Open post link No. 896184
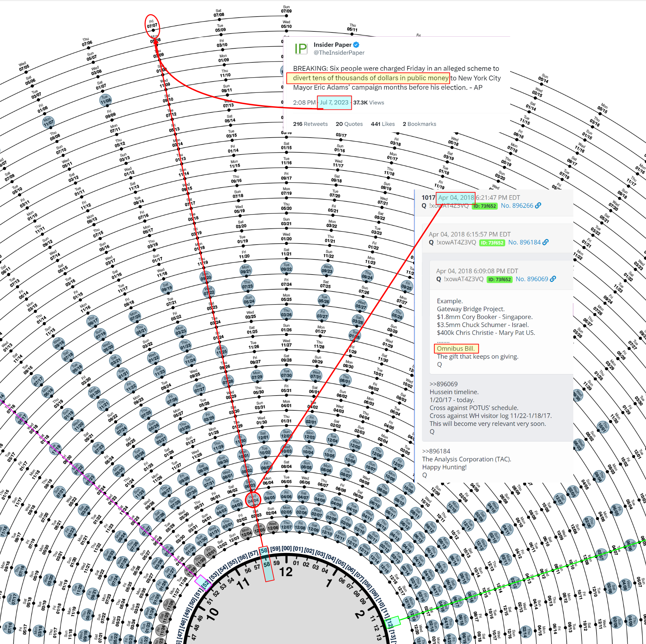 pyautogui.click(x=524, y=242)
